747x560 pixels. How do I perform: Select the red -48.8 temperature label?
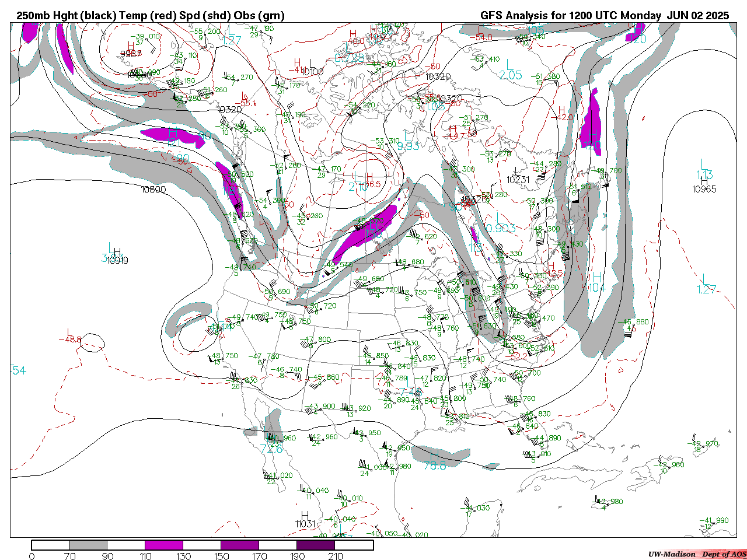(70, 339)
